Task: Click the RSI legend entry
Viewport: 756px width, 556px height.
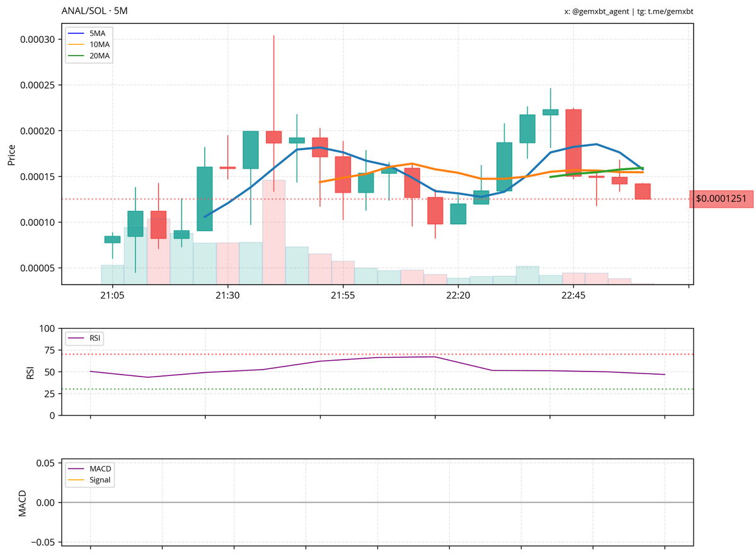Action: click(86, 338)
